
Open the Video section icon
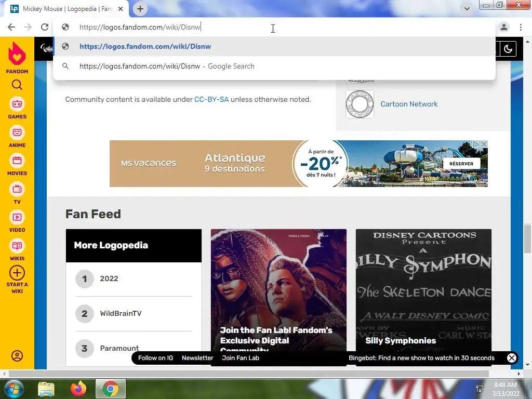pos(17,217)
